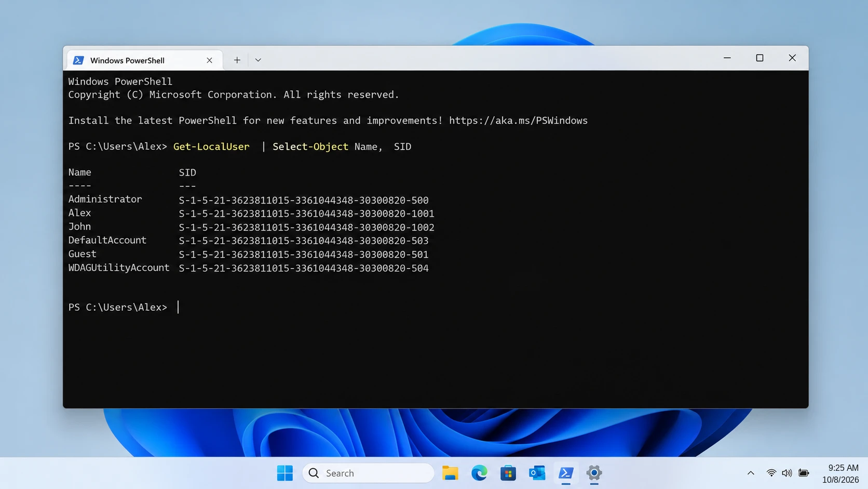Select the John account name
The width and height of the screenshot is (868, 489).
[x=79, y=227]
